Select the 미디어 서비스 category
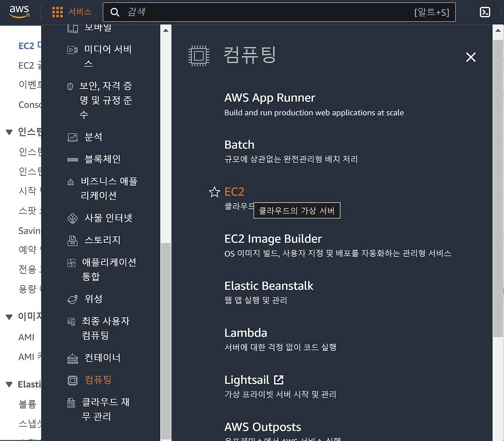This screenshot has height=441, width=504. pyautogui.click(x=107, y=56)
